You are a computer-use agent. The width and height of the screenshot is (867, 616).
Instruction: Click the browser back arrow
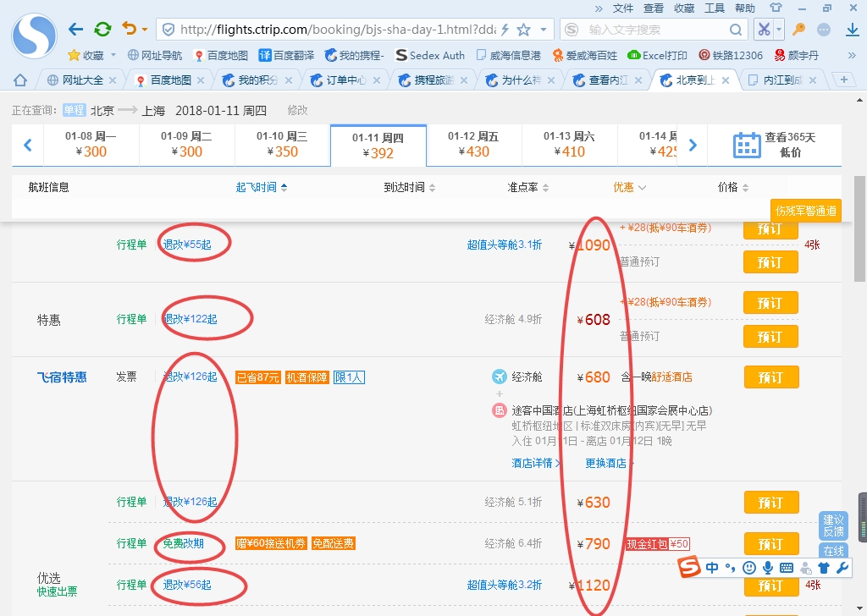[x=75, y=30]
